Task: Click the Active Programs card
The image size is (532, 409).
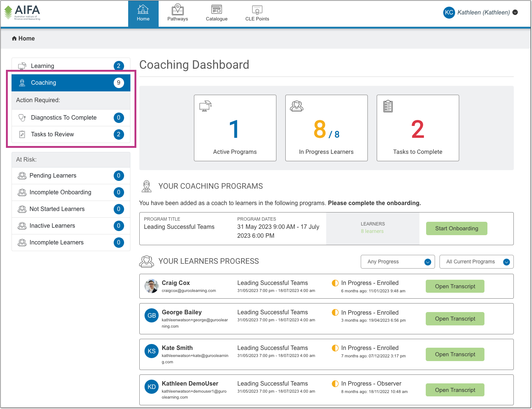Action: [x=235, y=128]
